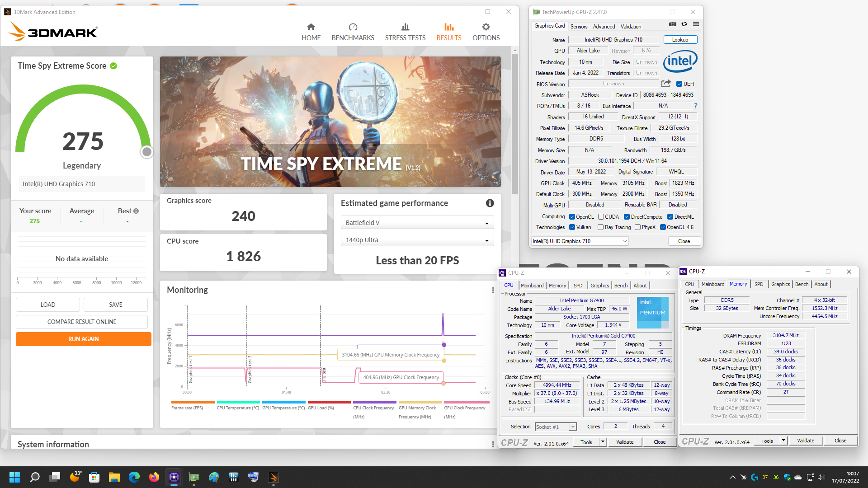Click the Intel logo in GPU-Z

point(680,61)
